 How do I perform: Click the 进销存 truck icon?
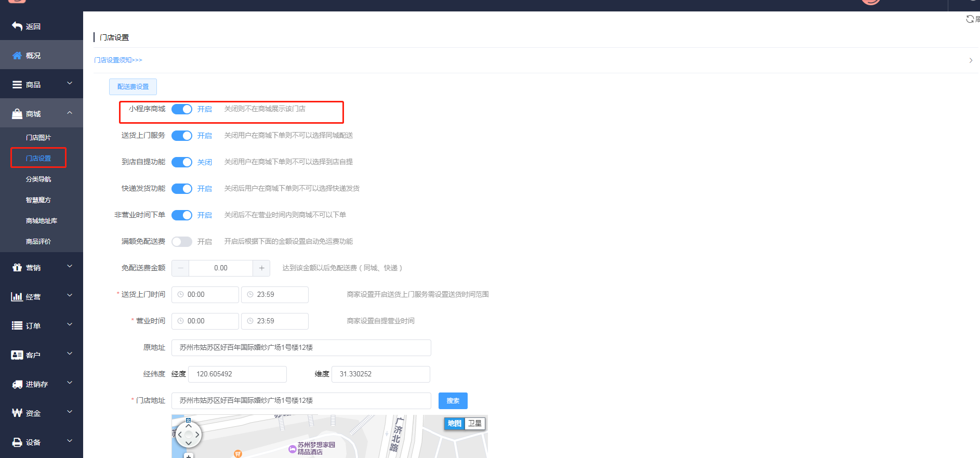coord(17,384)
